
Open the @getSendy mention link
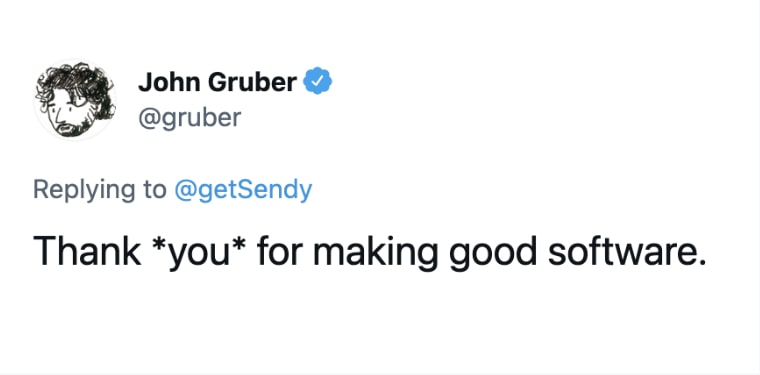pyautogui.click(x=243, y=190)
